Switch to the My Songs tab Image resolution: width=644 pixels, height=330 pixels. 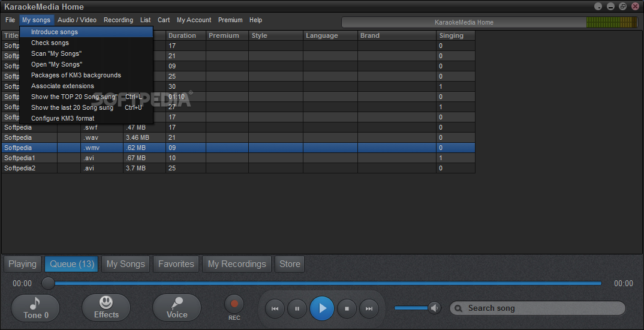tap(126, 264)
